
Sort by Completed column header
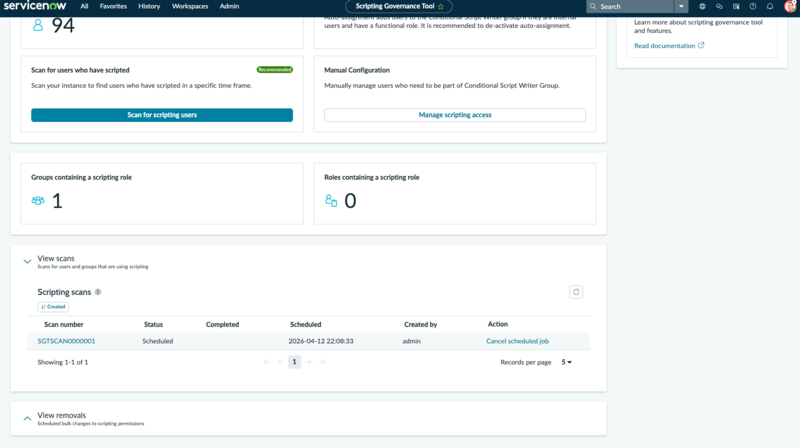pyautogui.click(x=222, y=325)
